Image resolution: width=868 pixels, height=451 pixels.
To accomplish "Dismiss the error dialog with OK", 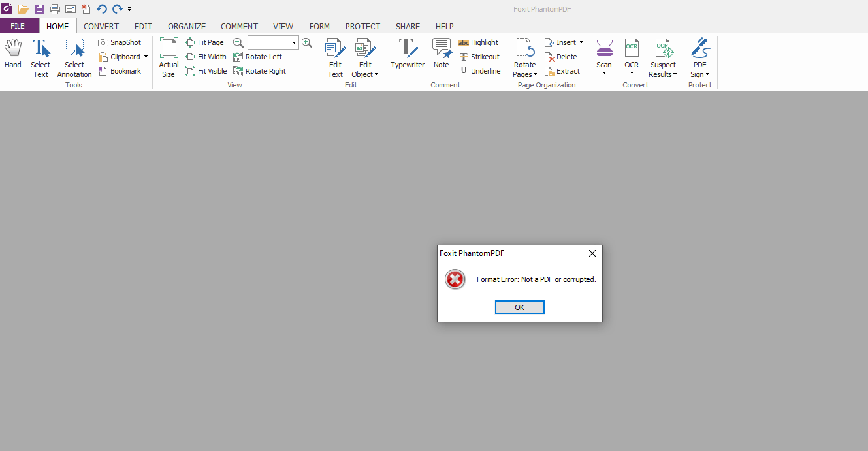I will pos(519,307).
